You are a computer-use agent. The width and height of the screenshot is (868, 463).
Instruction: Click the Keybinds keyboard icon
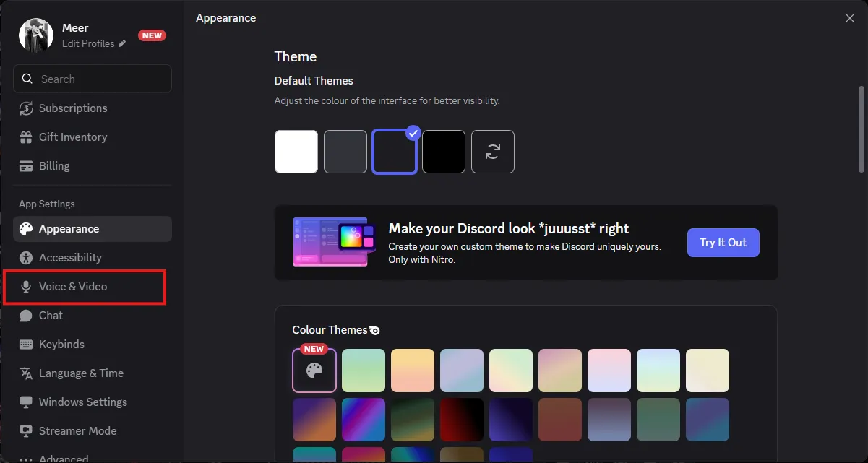click(x=27, y=345)
